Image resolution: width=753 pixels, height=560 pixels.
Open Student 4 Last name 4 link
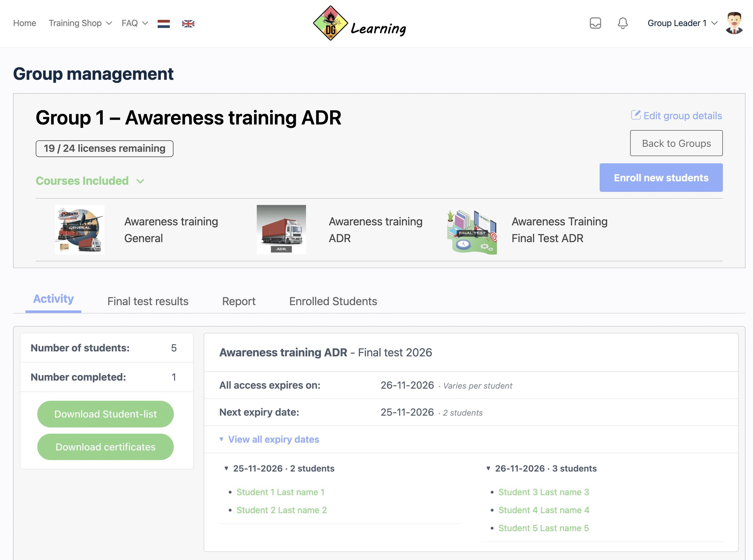tap(543, 510)
